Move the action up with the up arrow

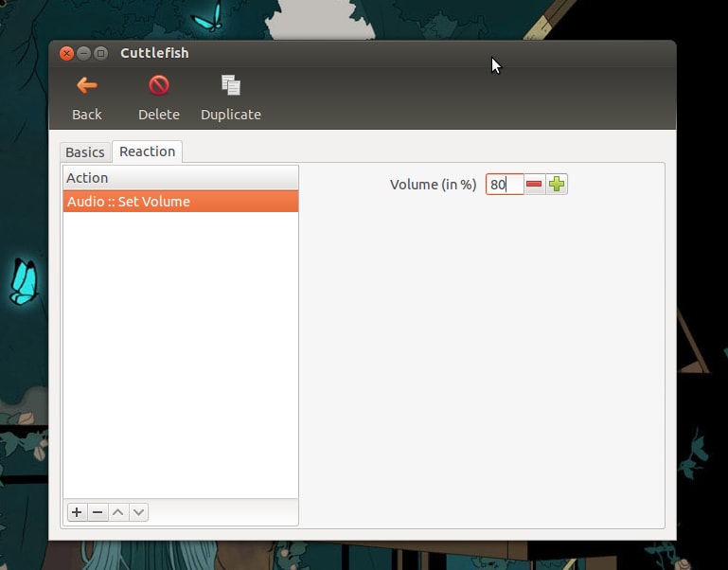118,512
